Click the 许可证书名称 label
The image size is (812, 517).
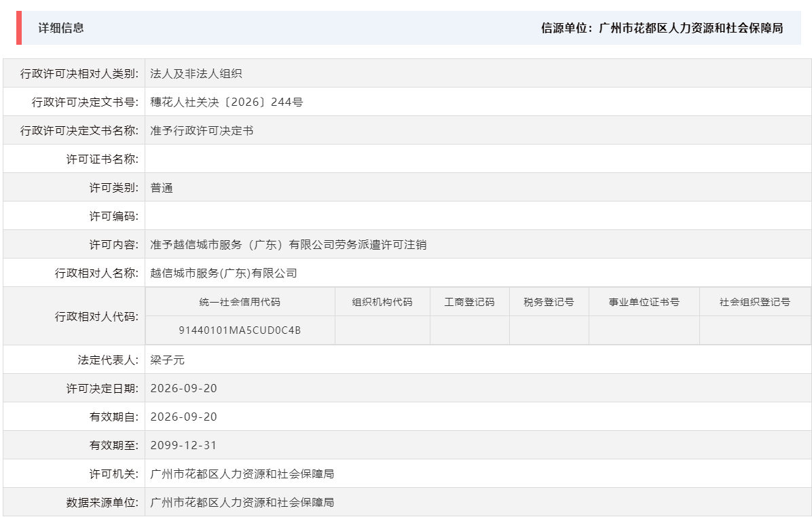(103, 159)
